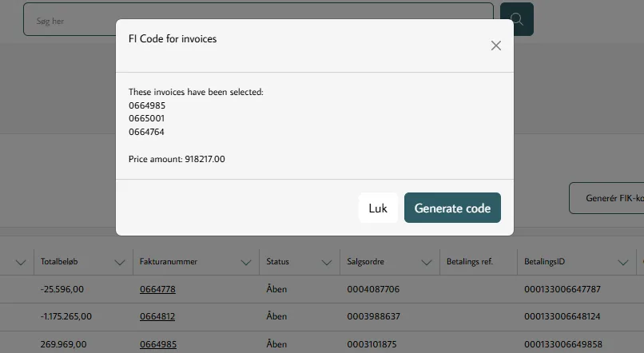Expand the Totalbeløb column dropdown arrow
This screenshot has width=644, height=353.
pos(120,262)
